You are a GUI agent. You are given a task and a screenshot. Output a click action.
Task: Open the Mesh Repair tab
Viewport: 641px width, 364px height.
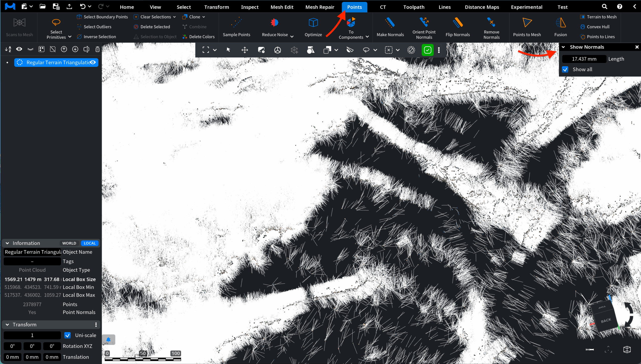[x=320, y=7]
